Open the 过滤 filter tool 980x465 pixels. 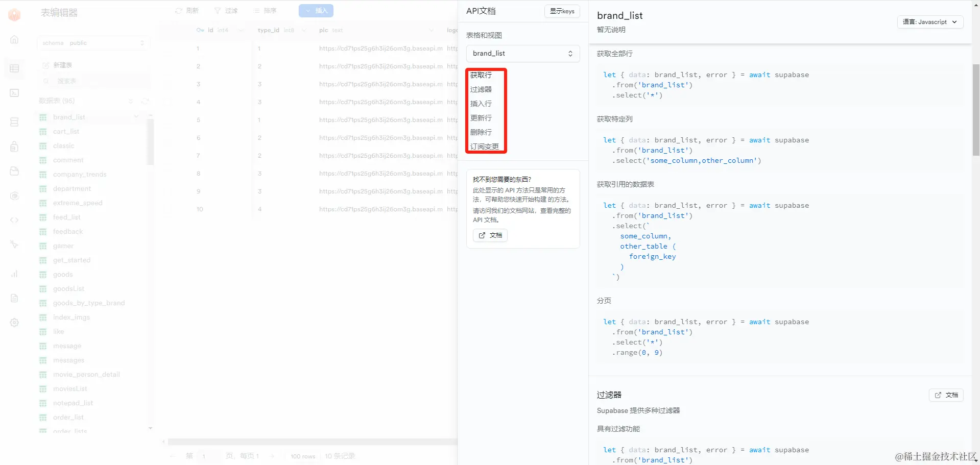(226, 11)
